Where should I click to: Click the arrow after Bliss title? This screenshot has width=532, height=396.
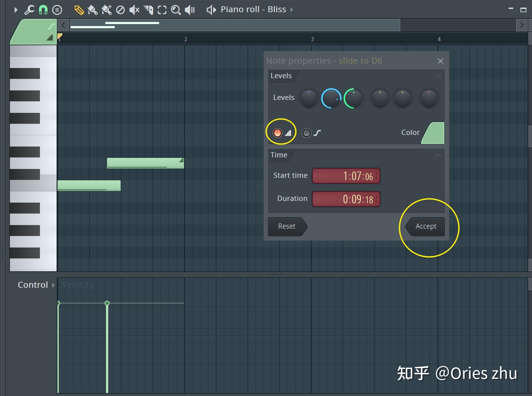click(x=292, y=10)
